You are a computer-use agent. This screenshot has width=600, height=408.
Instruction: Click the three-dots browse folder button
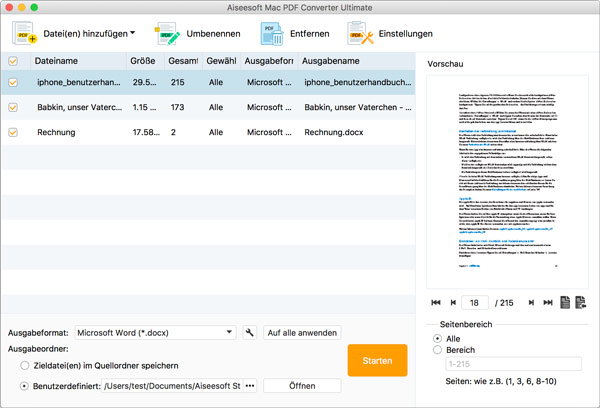[250, 386]
